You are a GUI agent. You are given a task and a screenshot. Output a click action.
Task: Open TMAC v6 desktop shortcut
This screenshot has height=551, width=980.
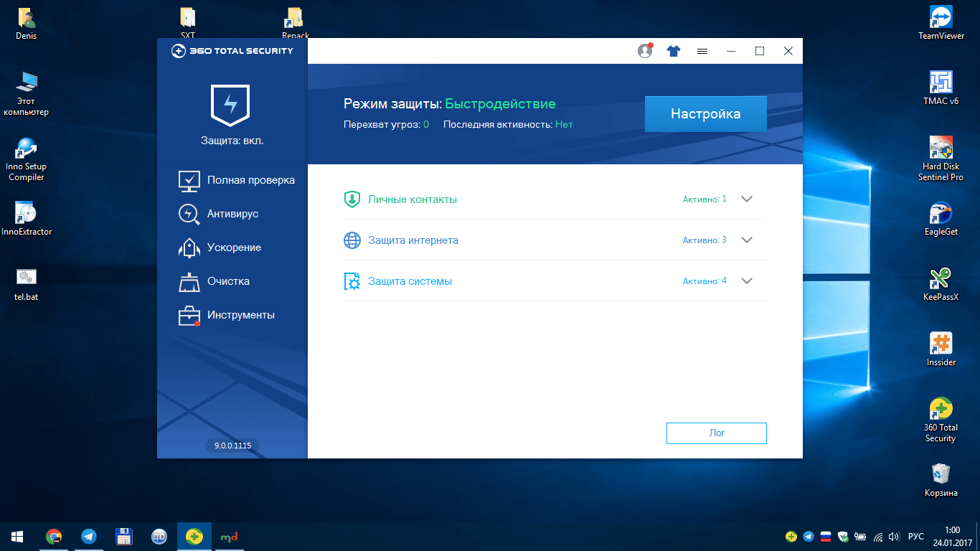point(941,88)
